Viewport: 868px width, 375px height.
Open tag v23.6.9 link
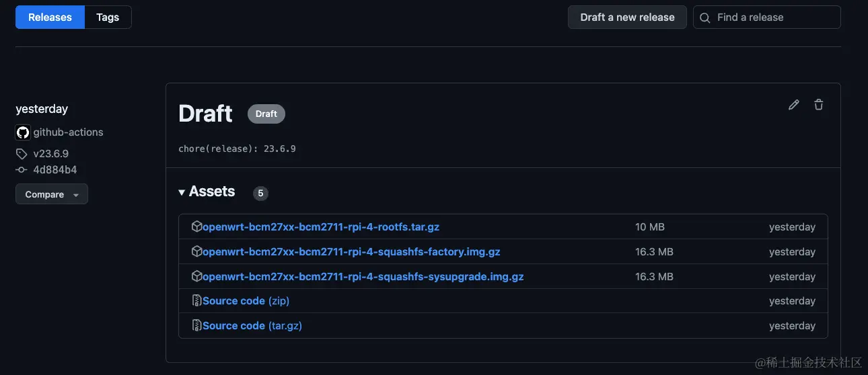51,154
